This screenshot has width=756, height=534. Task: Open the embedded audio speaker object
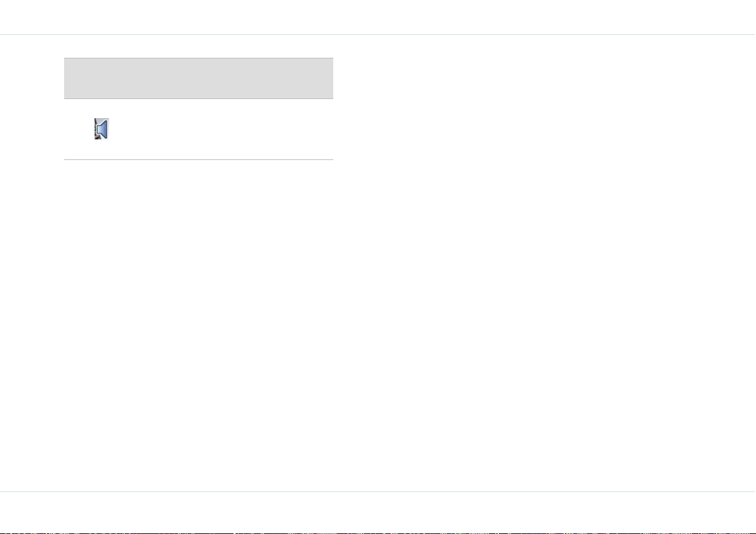[102, 129]
